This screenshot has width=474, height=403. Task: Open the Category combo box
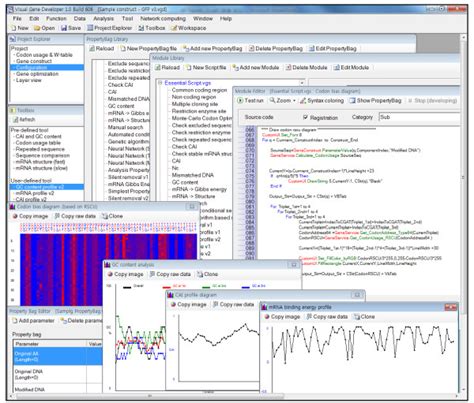pyautogui.click(x=420, y=117)
